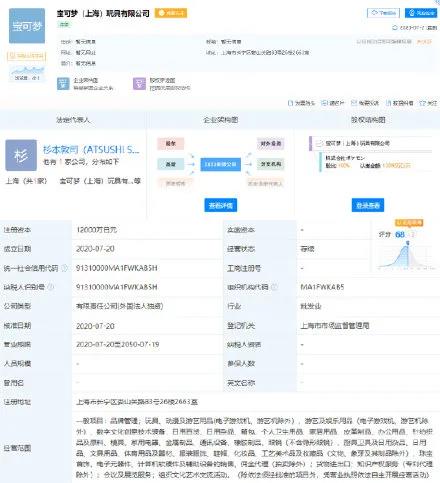
Task: Open the purple 股权穿透图 icon shortcut
Action: click(x=139, y=84)
